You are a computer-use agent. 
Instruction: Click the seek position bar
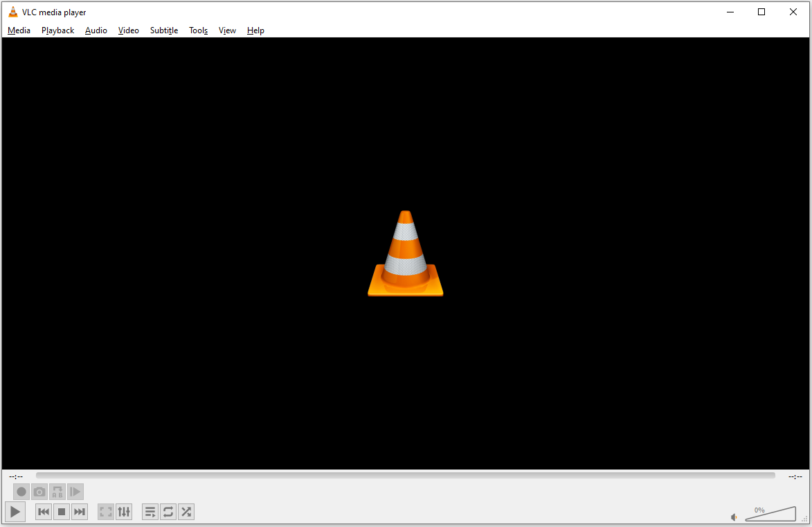[x=406, y=476]
